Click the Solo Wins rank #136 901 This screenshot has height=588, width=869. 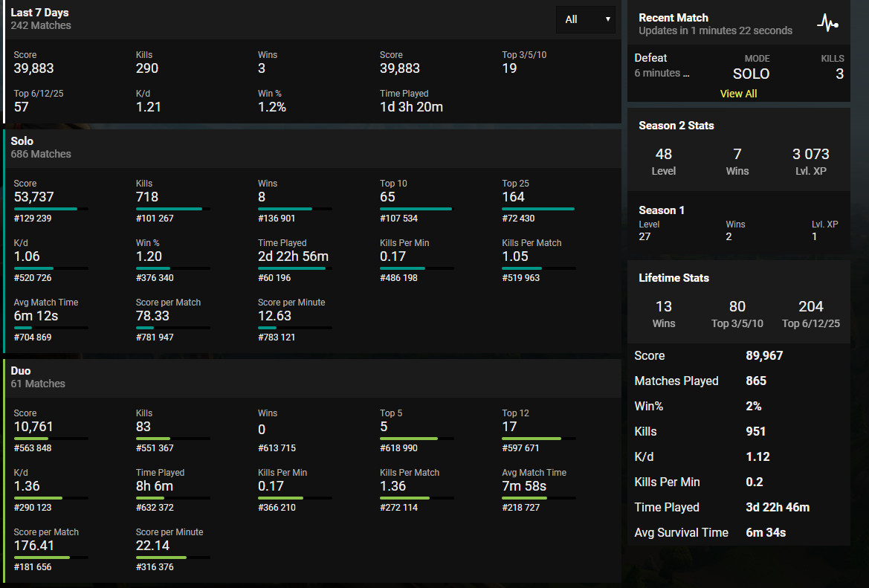[x=277, y=219]
